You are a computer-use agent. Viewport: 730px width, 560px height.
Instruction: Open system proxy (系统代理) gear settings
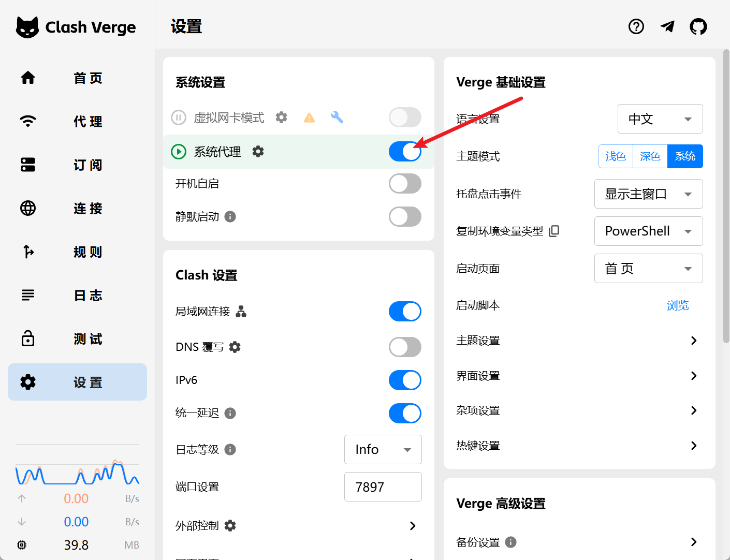(258, 152)
